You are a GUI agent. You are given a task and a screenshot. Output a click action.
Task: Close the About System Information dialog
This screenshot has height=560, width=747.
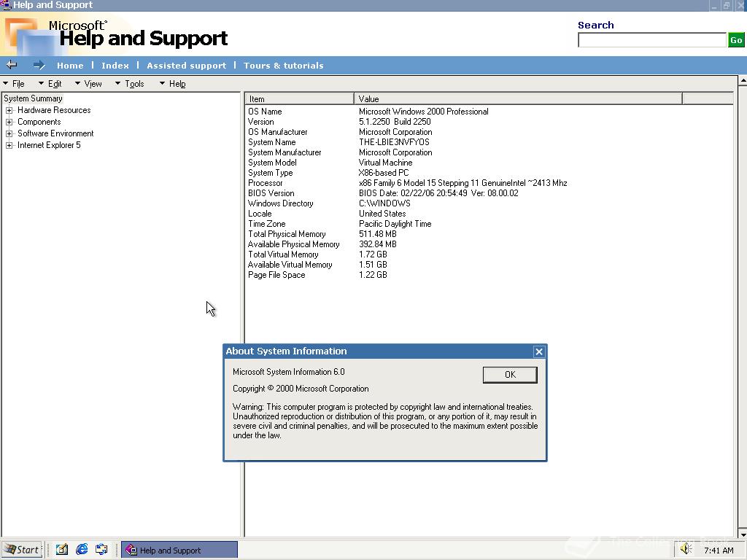(539, 351)
